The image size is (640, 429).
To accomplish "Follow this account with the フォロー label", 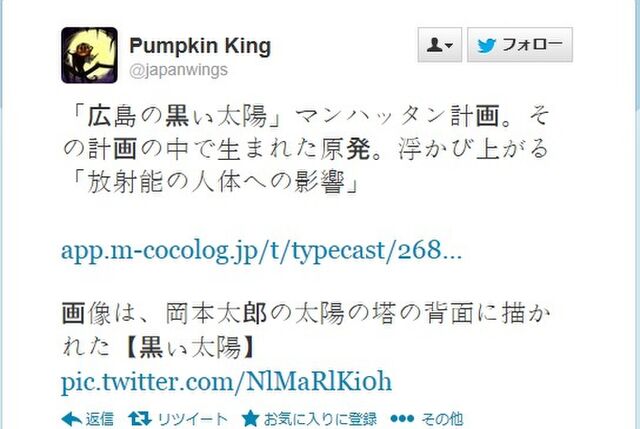I will pos(532,44).
